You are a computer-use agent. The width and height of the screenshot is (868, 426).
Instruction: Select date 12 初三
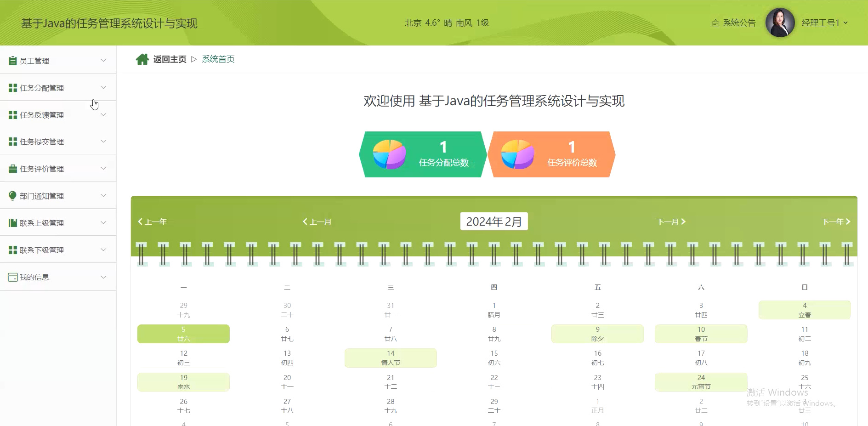[x=183, y=358]
